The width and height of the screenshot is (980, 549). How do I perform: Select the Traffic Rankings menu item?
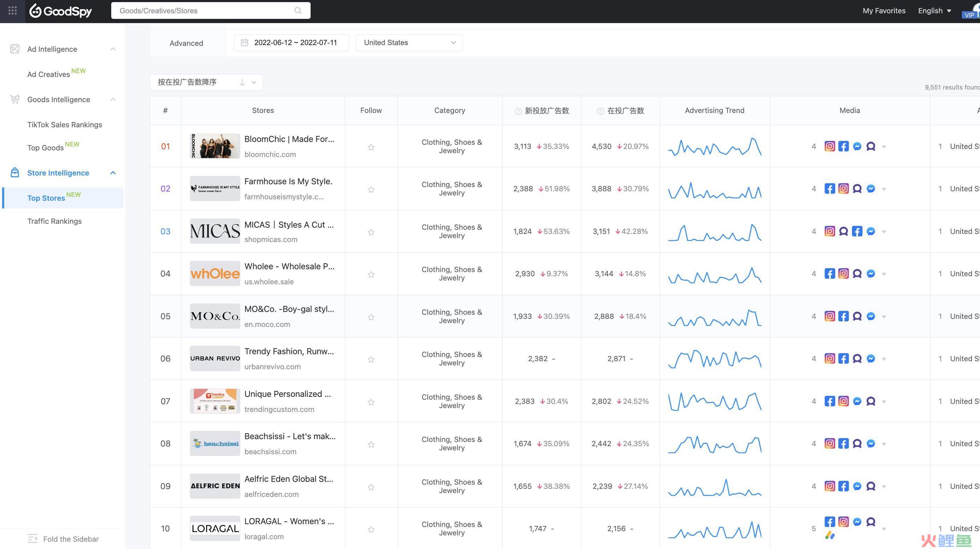point(54,221)
